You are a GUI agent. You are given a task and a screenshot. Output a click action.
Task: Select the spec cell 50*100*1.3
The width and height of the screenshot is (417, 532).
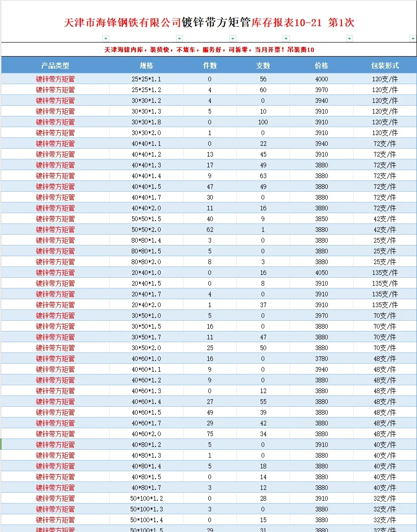(x=146, y=509)
